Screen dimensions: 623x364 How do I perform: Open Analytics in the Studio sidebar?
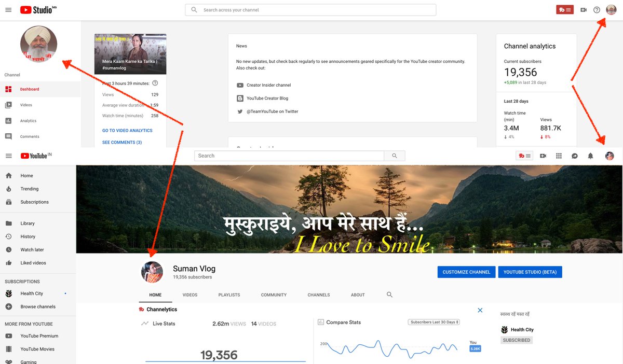pyautogui.click(x=40, y=121)
